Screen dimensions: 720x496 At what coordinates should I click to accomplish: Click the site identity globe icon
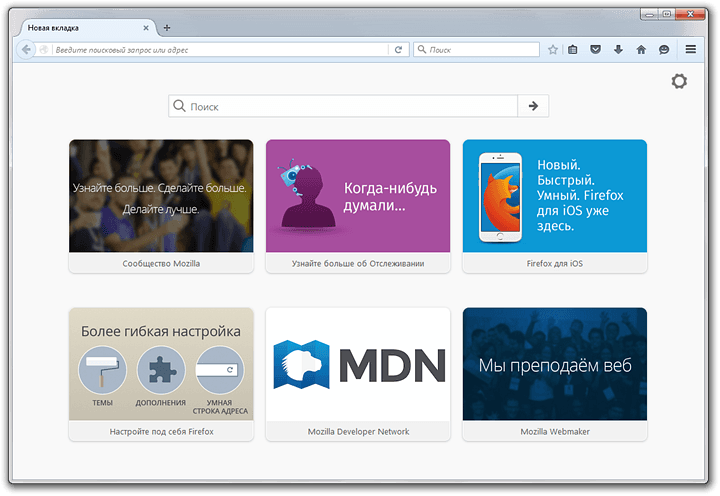[44, 50]
